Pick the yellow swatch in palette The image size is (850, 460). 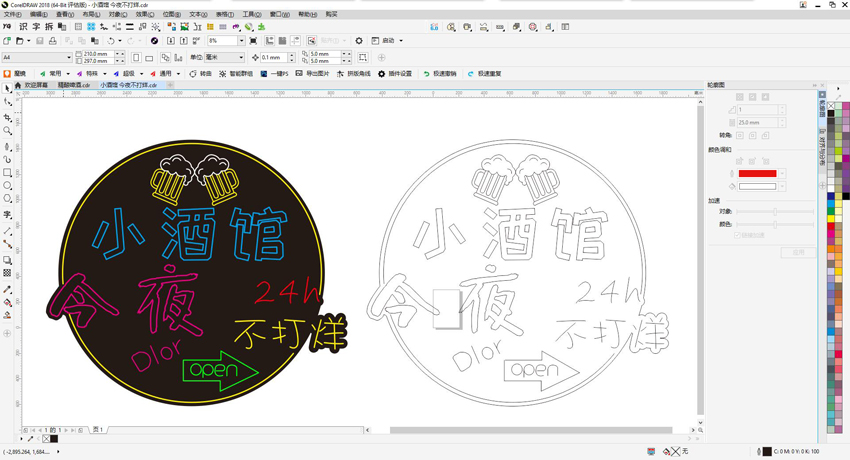click(x=830, y=218)
